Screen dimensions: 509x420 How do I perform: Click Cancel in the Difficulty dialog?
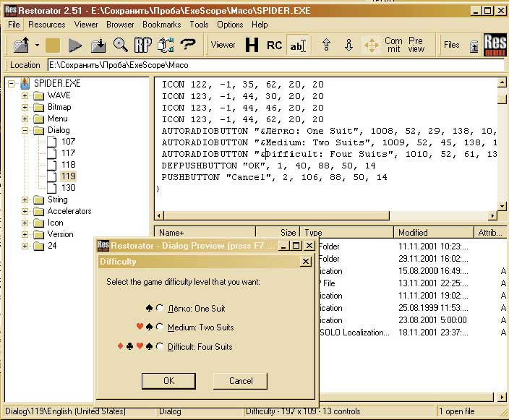(241, 381)
